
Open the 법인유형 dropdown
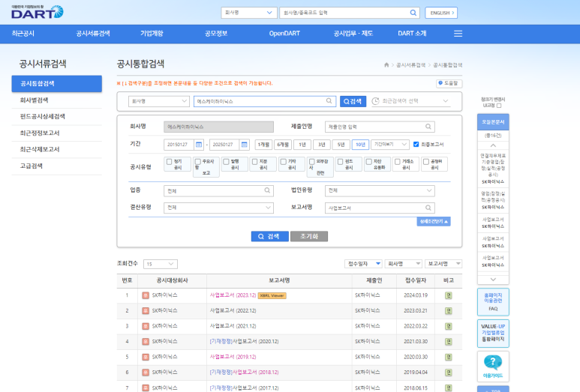(380, 190)
